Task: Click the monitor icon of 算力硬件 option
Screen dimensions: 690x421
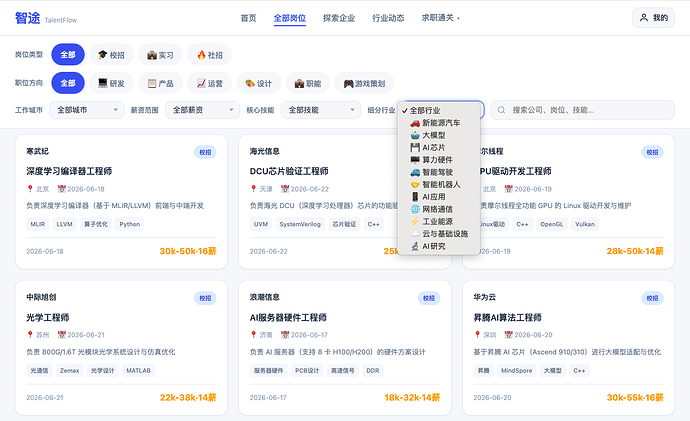Action: pyautogui.click(x=415, y=160)
